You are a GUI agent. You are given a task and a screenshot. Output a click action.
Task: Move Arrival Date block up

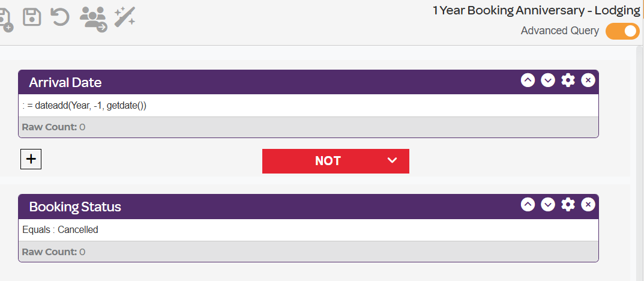(x=528, y=80)
